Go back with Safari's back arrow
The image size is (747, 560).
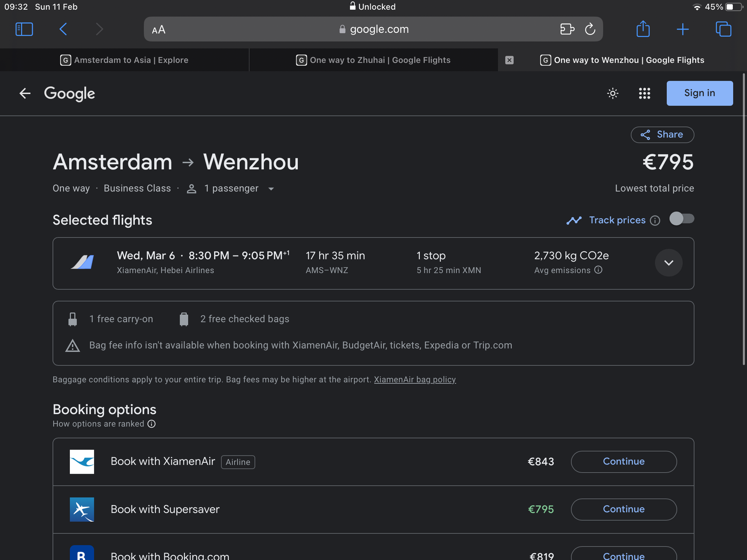coord(63,29)
